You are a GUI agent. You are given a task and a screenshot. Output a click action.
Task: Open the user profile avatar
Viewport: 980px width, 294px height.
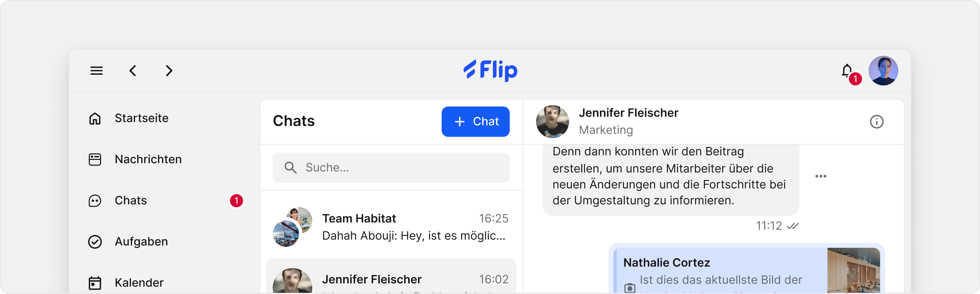point(883,71)
